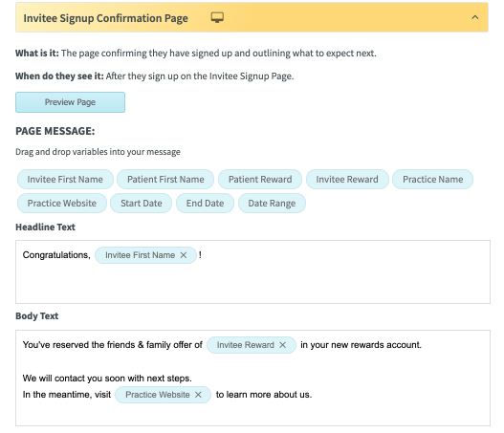Select the Date Range variable chip

click(272, 203)
